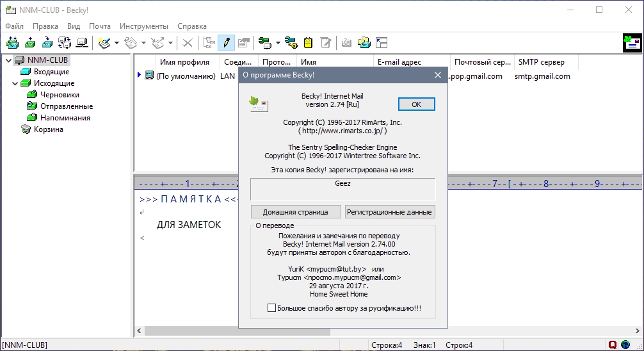The image size is (644, 351).
Task: Open the new message dropdown arrow
Action: [117, 43]
